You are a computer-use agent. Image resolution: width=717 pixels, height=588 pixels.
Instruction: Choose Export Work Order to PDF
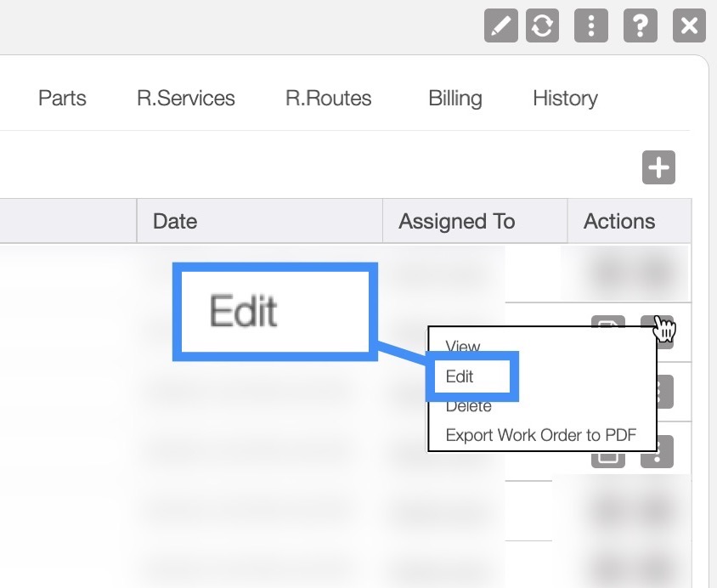point(540,435)
